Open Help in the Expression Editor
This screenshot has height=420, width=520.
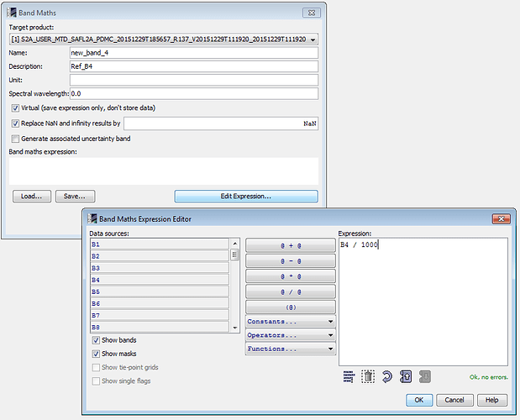pos(492,400)
